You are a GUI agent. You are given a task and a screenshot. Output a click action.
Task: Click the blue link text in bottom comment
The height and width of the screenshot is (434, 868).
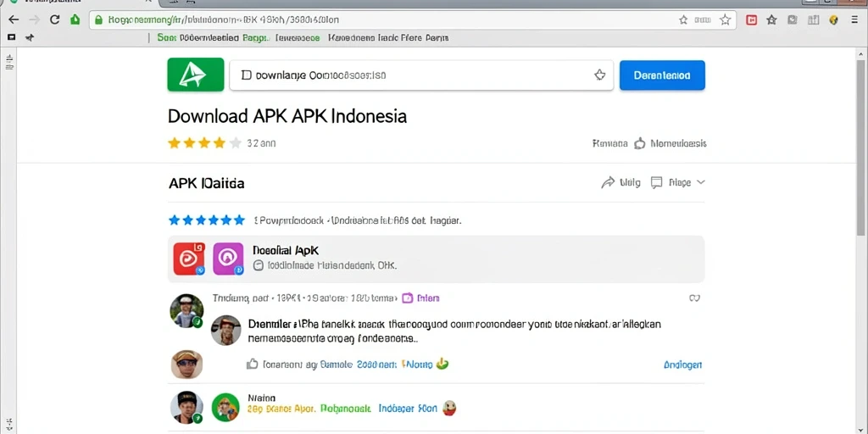(x=408, y=409)
